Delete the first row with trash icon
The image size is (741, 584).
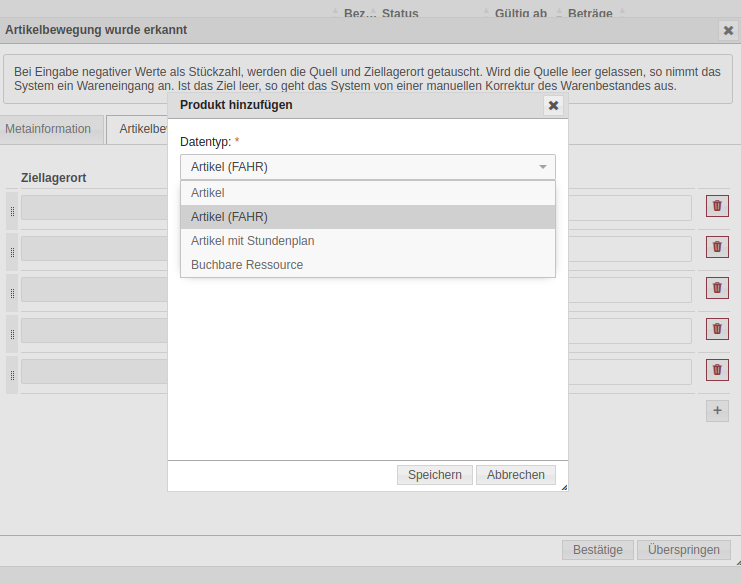coord(717,206)
